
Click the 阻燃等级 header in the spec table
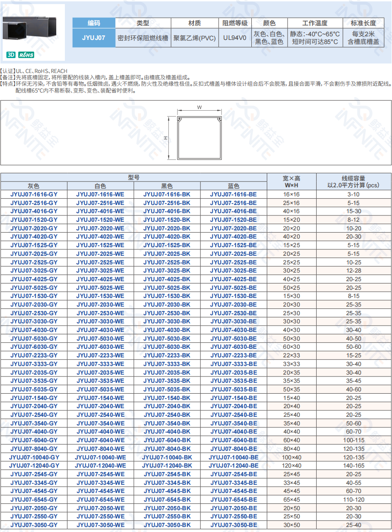[x=235, y=23]
